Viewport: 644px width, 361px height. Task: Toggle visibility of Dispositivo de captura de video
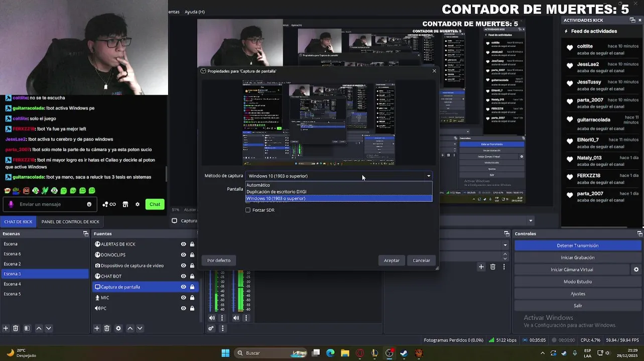click(x=183, y=266)
